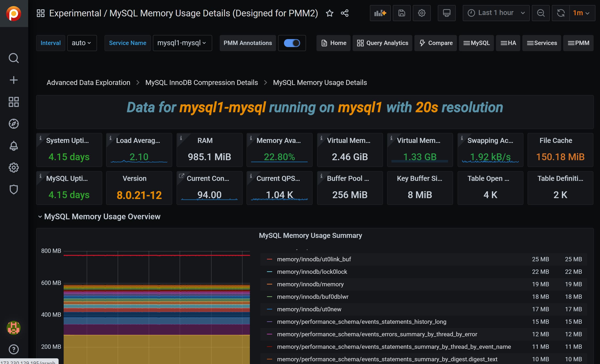
Task: Open the Services menu link
Action: click(x=542, y=43)
